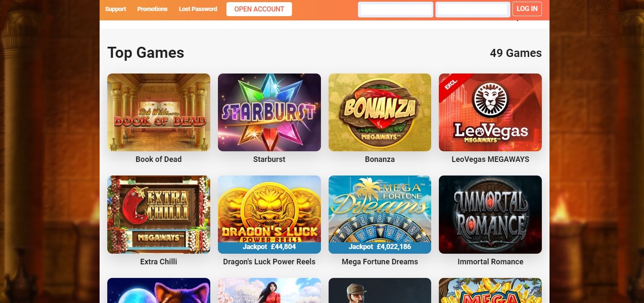
Task: Select the Immortal Romance game thumbnail
Action: pos(490,215)
